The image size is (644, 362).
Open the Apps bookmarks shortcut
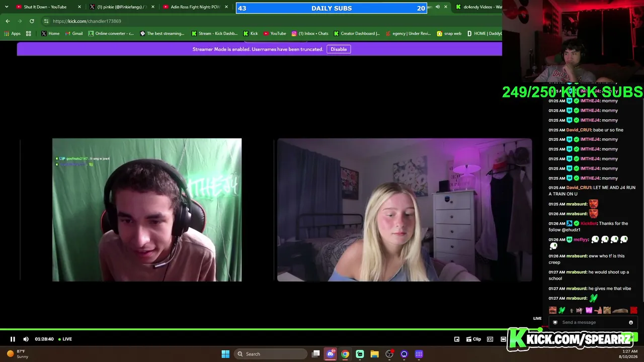point(13,34)
